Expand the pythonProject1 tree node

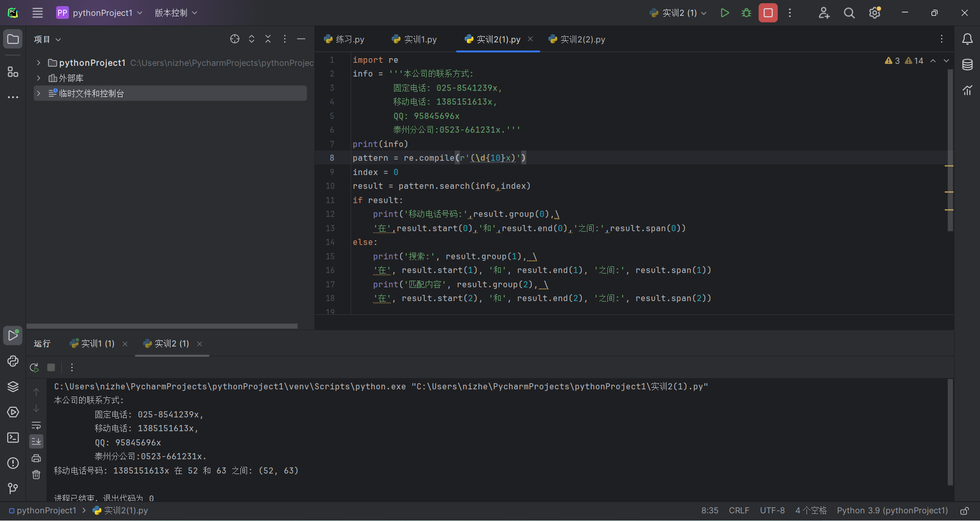pyautogui.click(x=38, y=63)
